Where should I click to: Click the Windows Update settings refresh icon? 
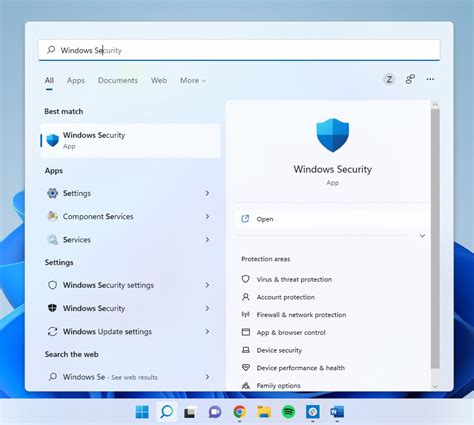(x=52, y=331)
